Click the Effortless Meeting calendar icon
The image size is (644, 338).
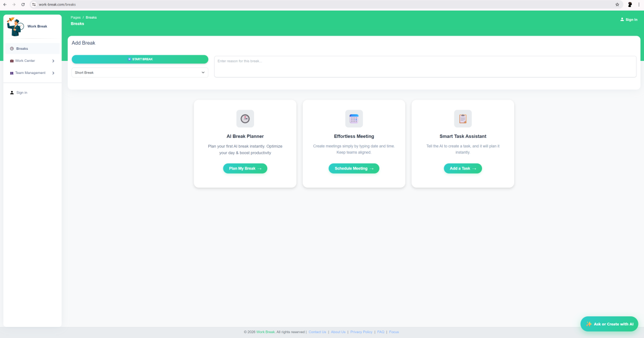pyautogui.click(x=354, y=119)
